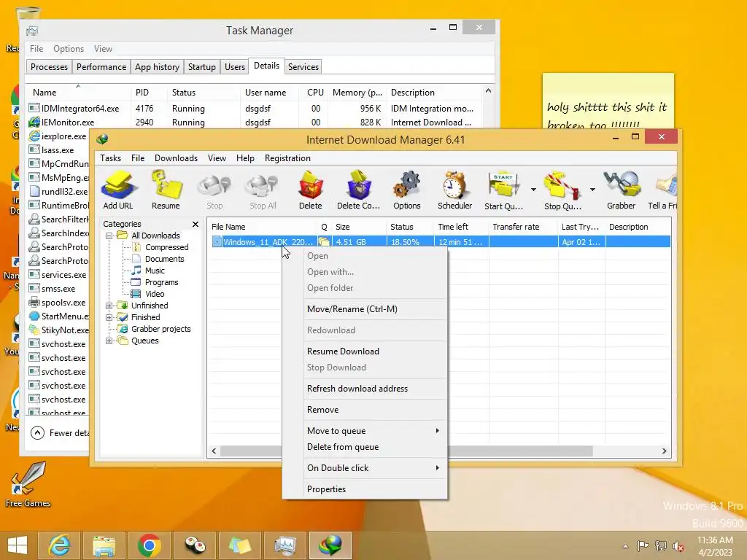The height and width of the screenshot is (560, 747).
Task: Click Fewer details button in Task Manager
Action: (60, 433)
